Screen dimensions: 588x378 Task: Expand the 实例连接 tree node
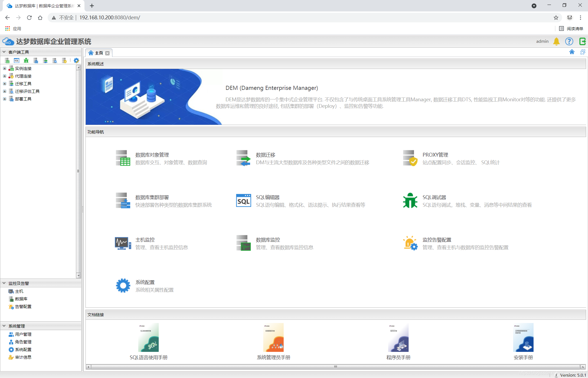5,68
